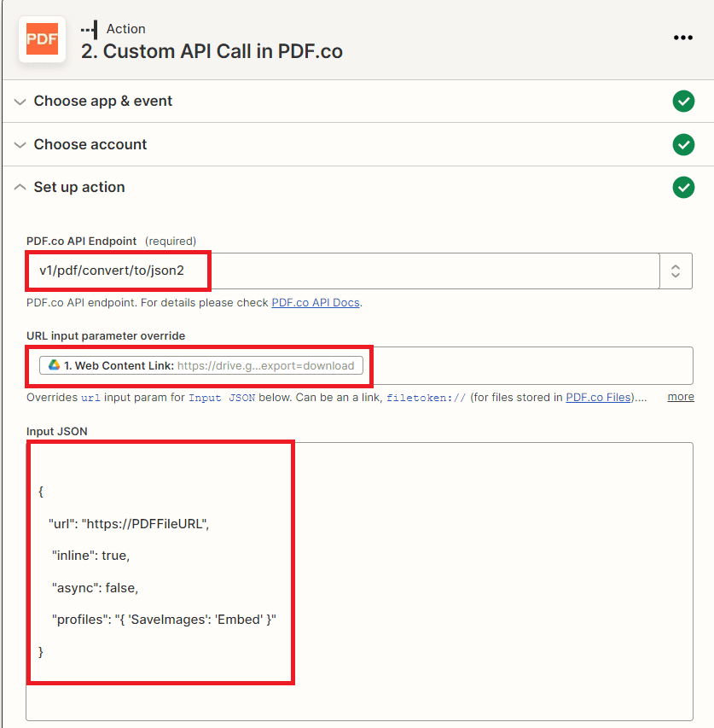The image size is (714, 728).
Task: Open the API Endpoint dropdown arrows
Action: pos(675,271)
